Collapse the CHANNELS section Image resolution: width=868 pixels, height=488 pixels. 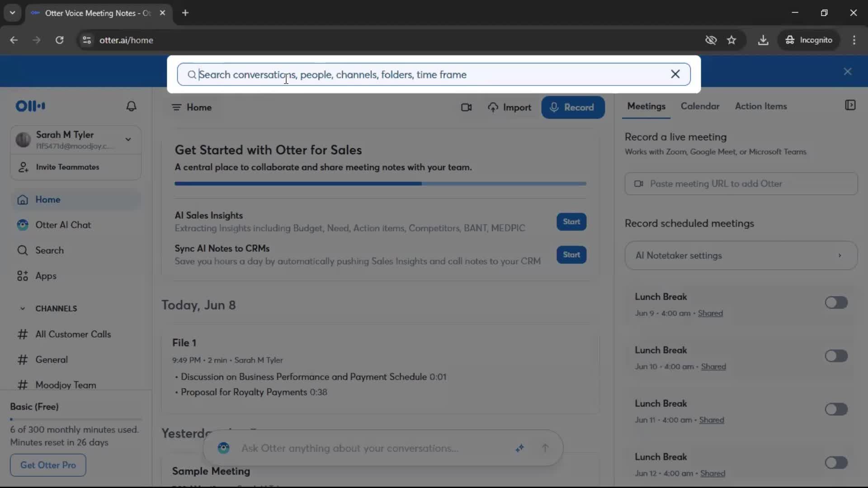tap(23, 309)
